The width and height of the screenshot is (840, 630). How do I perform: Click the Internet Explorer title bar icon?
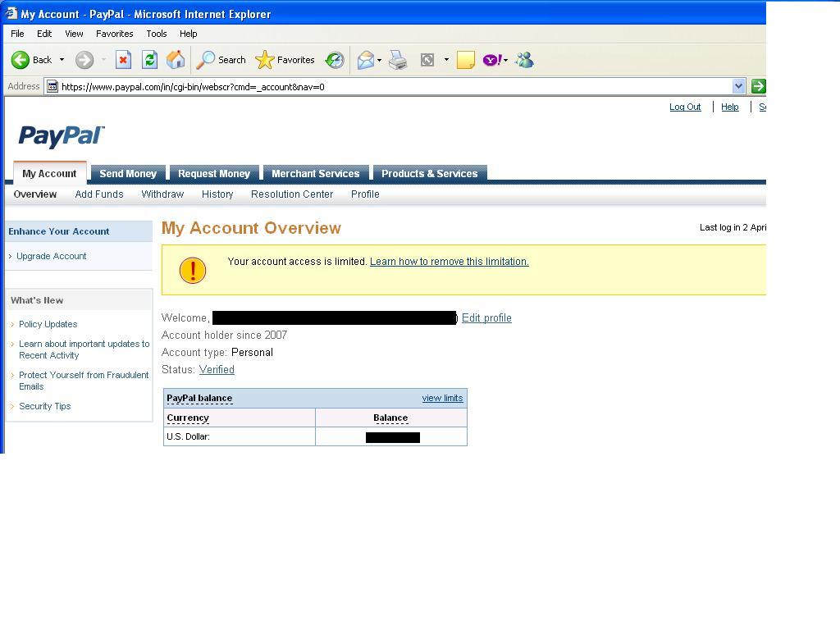click(11, 13)
